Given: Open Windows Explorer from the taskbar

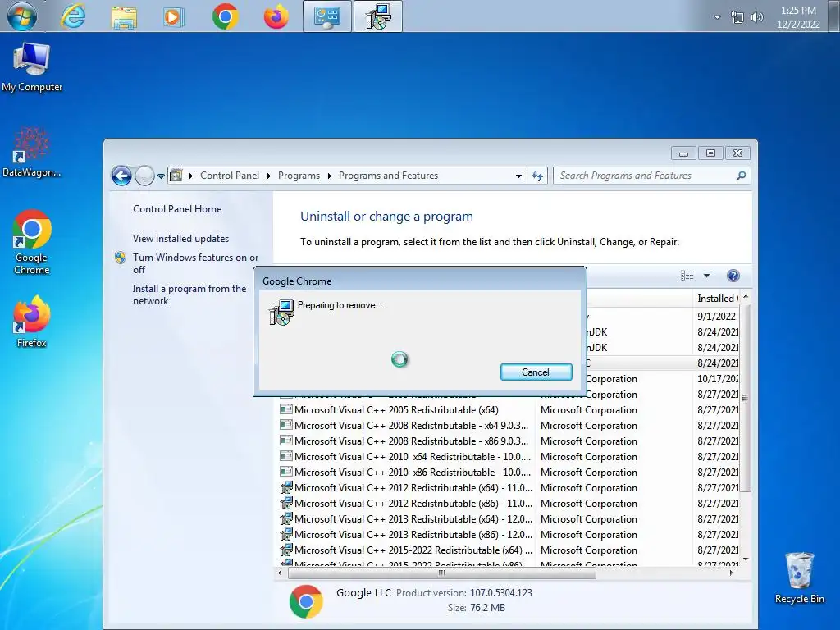Looking at the screenshot, I should [124, 16].
